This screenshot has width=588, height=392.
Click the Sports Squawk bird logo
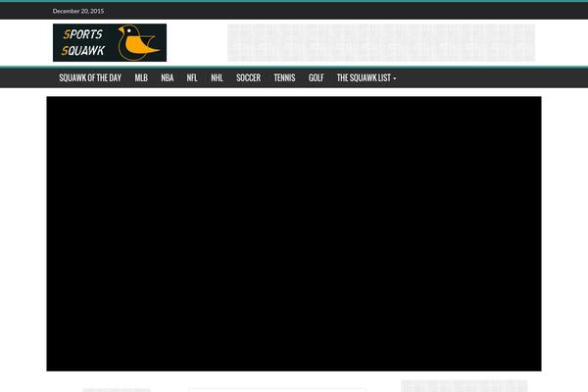(110, 42)
